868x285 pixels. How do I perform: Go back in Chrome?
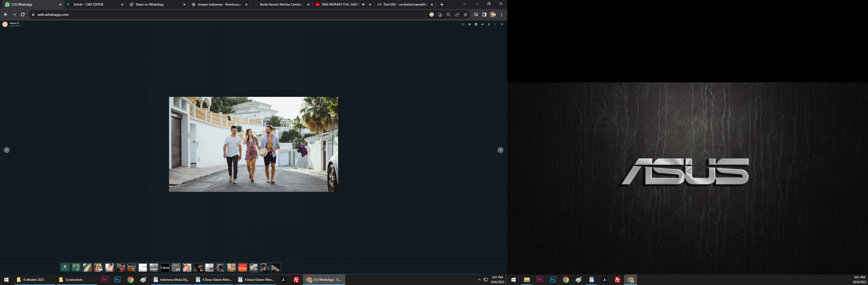point(6,15)
